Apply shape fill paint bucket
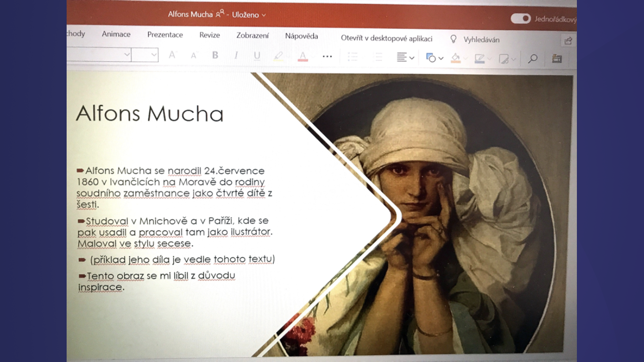The width and height of the screenshot is (644, 362). coord(455,58)
